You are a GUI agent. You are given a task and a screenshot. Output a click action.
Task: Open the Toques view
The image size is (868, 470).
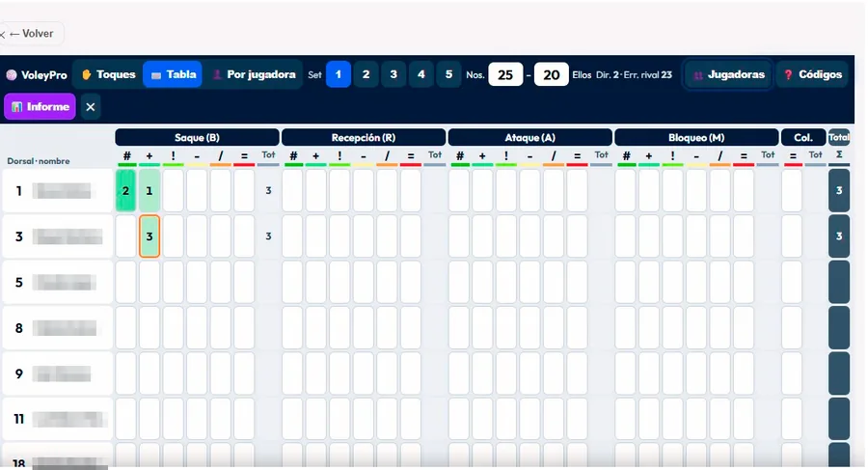click(x=108, y=74)
